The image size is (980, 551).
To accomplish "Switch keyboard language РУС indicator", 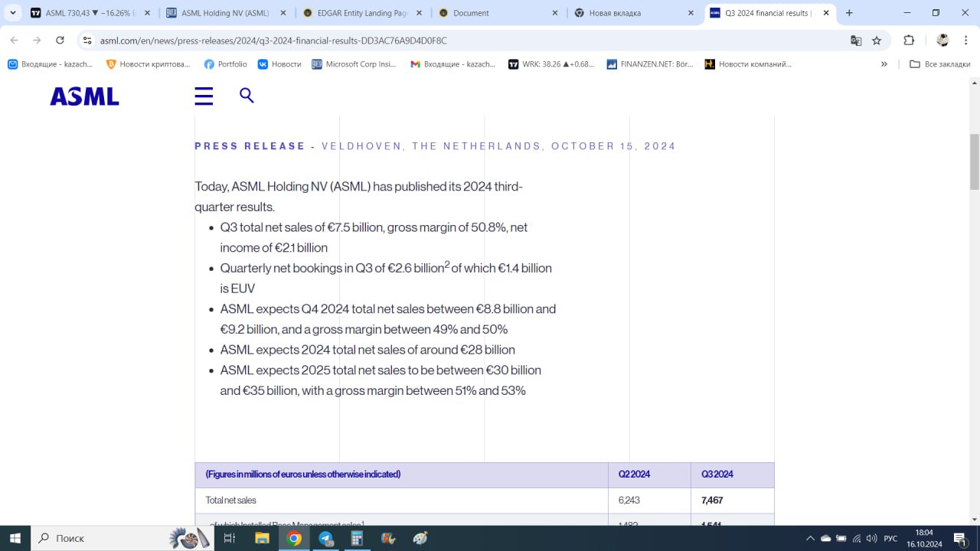I will pyautogui.click(x=890, y=539).
